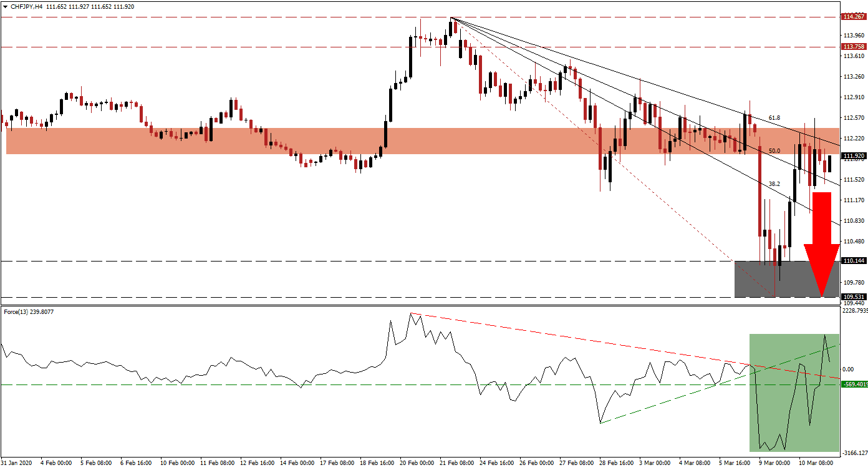The image size is (868, 470).
Task: Click the 9 Mar 00:00 time label
Action: [x=775, y=464]
